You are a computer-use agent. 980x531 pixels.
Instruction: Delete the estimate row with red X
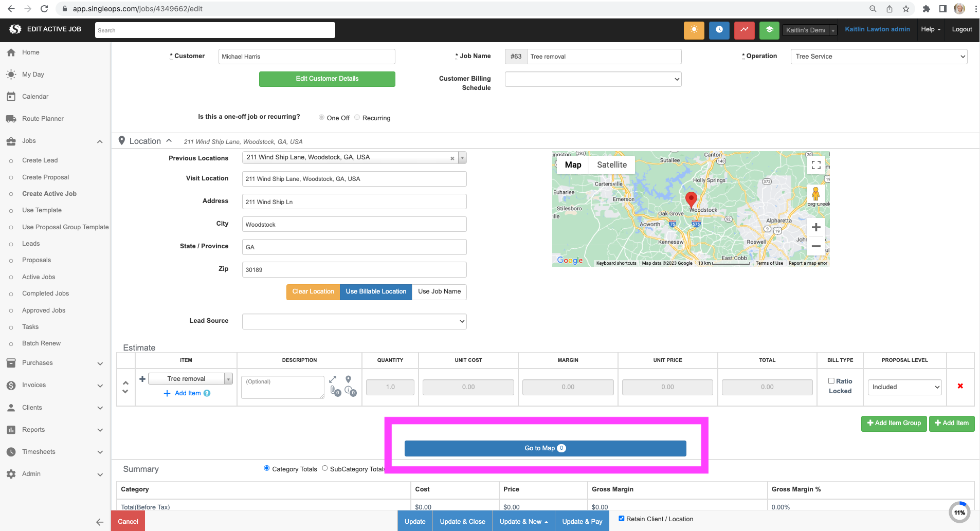(x=960, y=386)
